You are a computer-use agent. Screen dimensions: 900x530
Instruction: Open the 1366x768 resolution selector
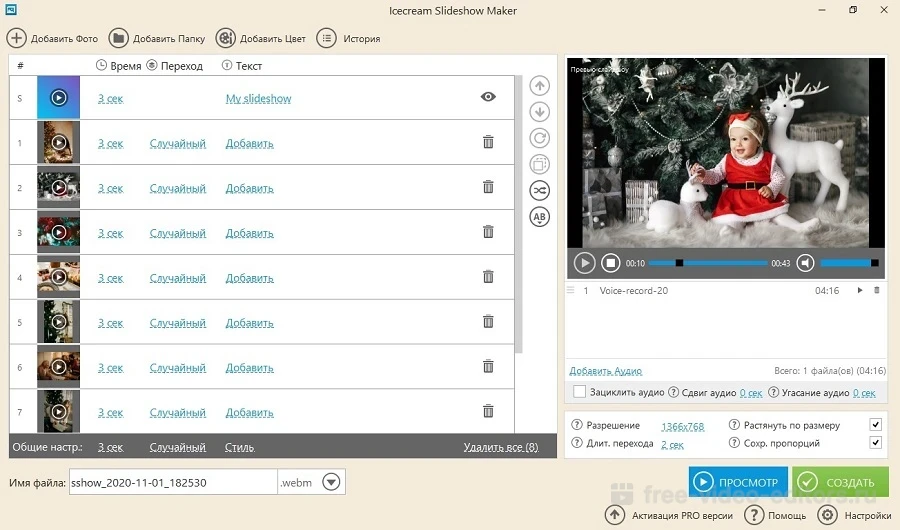(x=682, y=426)
